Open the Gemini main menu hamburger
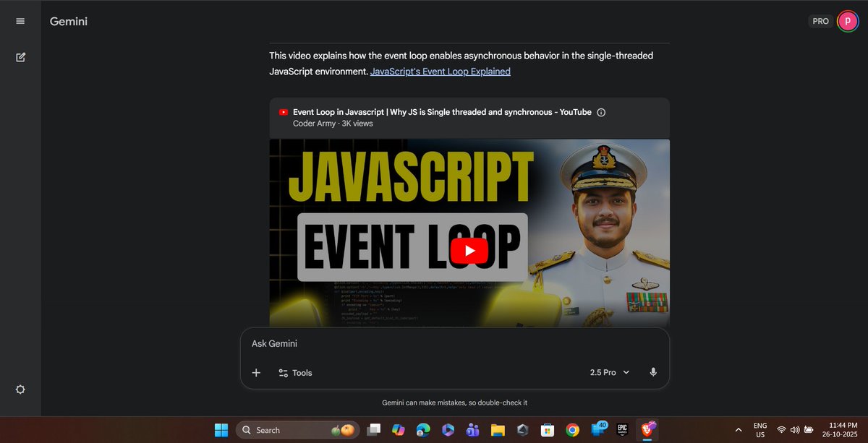This screenshot has height=443, width=868. (20, 21)
